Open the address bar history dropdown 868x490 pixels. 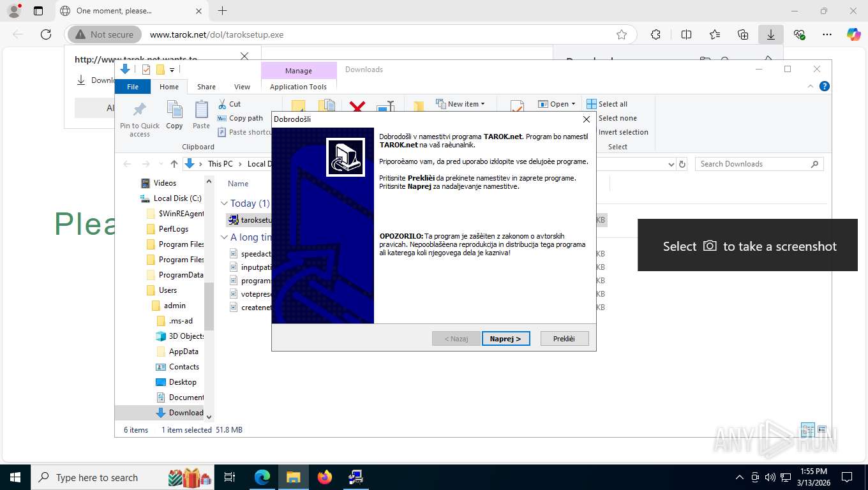[x=671, y=164]
